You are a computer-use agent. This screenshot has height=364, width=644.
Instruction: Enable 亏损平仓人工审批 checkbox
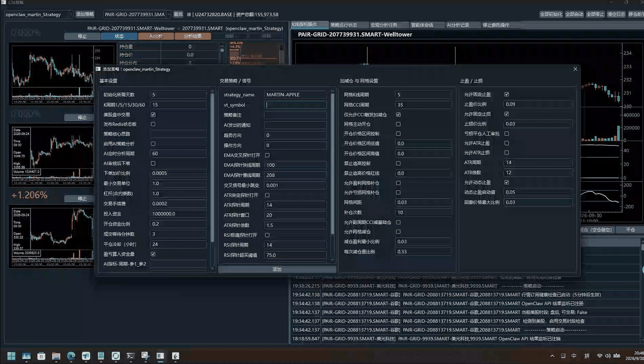(x=507, y=133)
